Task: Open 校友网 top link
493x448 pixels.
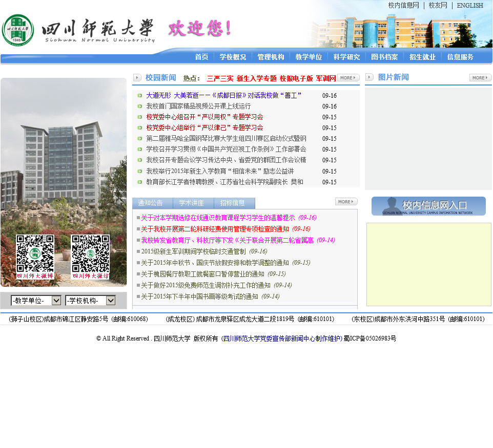Action: (x=438, y=5)
